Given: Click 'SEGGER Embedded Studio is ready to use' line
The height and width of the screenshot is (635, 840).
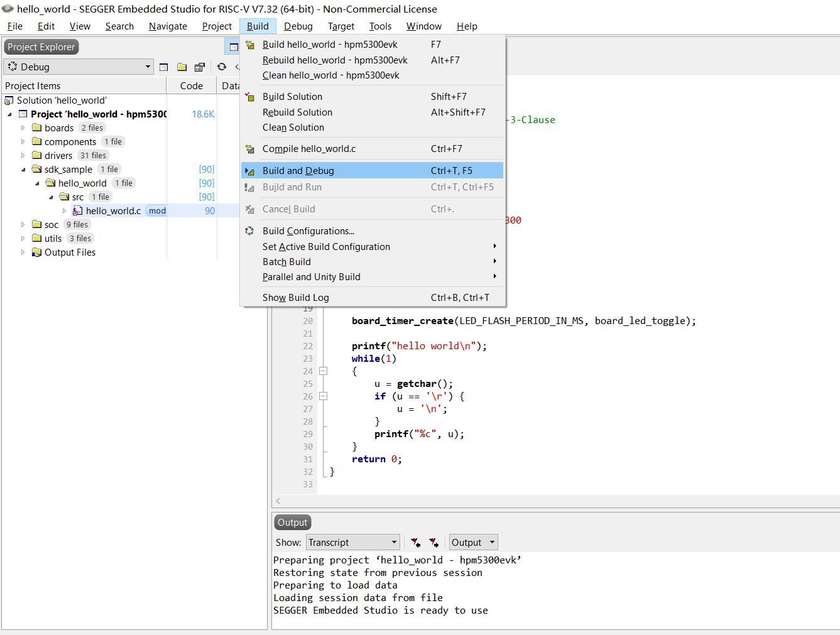Looking at the screenshot, I should (381, 611).
